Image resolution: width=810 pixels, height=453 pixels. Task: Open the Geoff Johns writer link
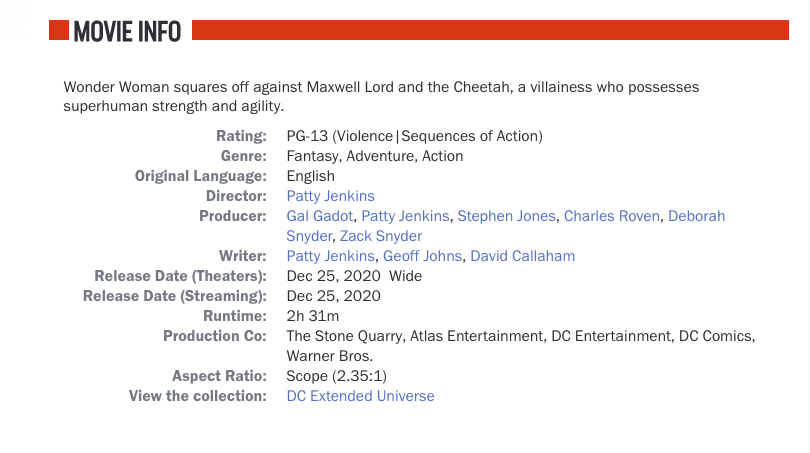(x=423, y=256)
